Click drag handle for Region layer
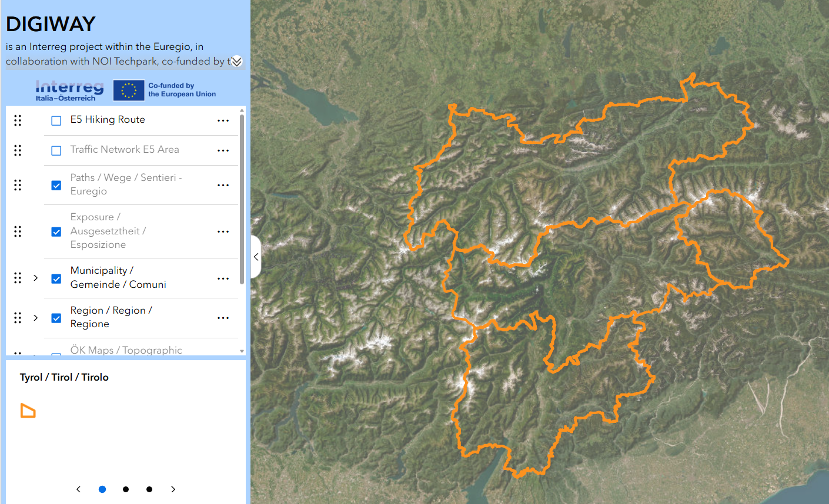The width and height of the screenshot is (829, 504). tap(18, 318)
